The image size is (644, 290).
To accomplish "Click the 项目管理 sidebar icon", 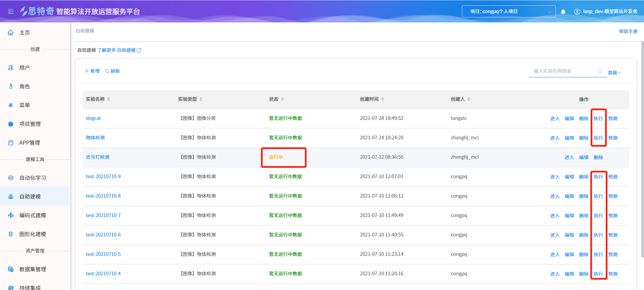I will 11,124.
